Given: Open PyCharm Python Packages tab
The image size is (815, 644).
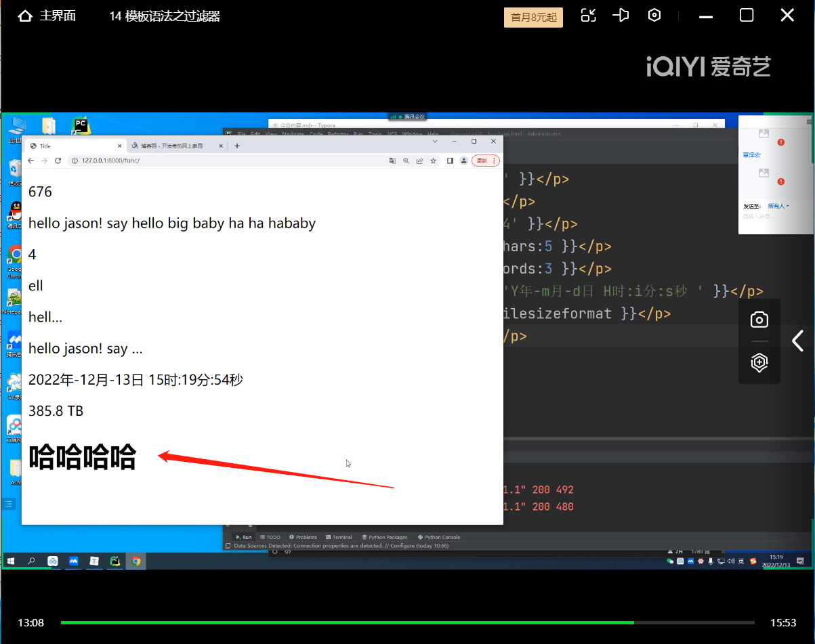Looking at the screenshot, I should (384, 537).
